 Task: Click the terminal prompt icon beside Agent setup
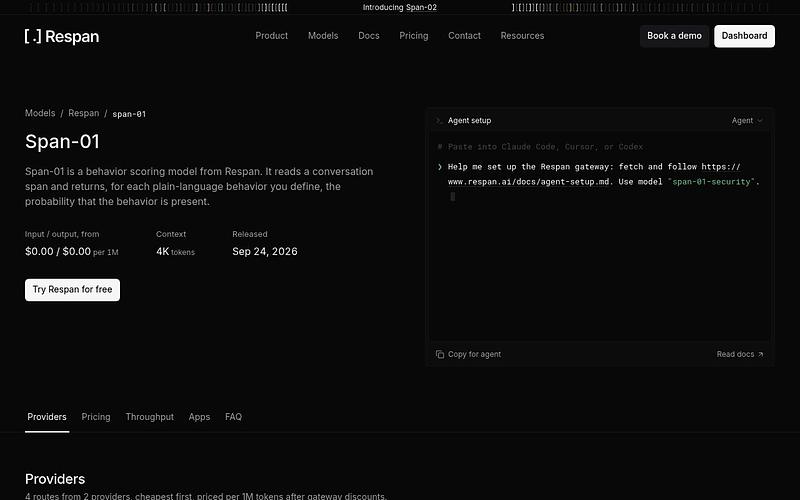438,120
